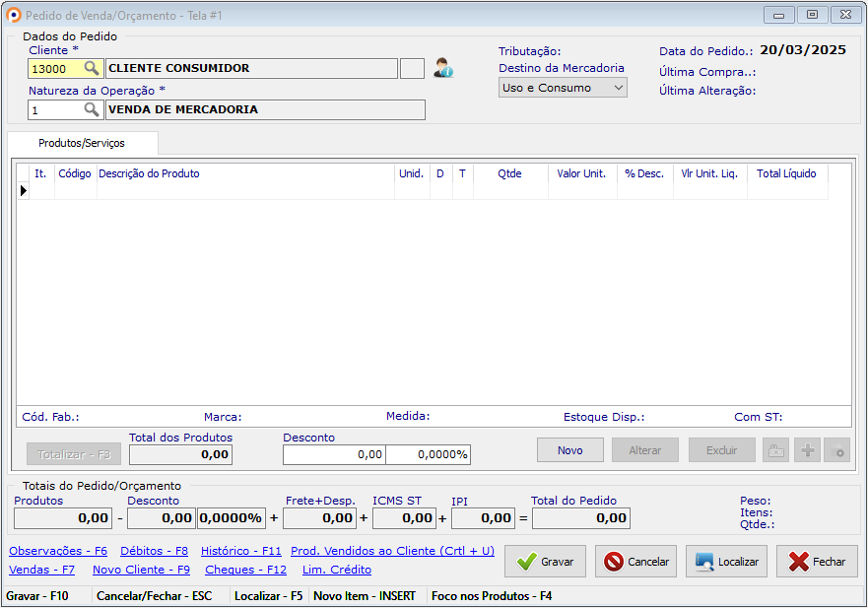Switch to the Produtos/Serviços tab

[82, 143]
